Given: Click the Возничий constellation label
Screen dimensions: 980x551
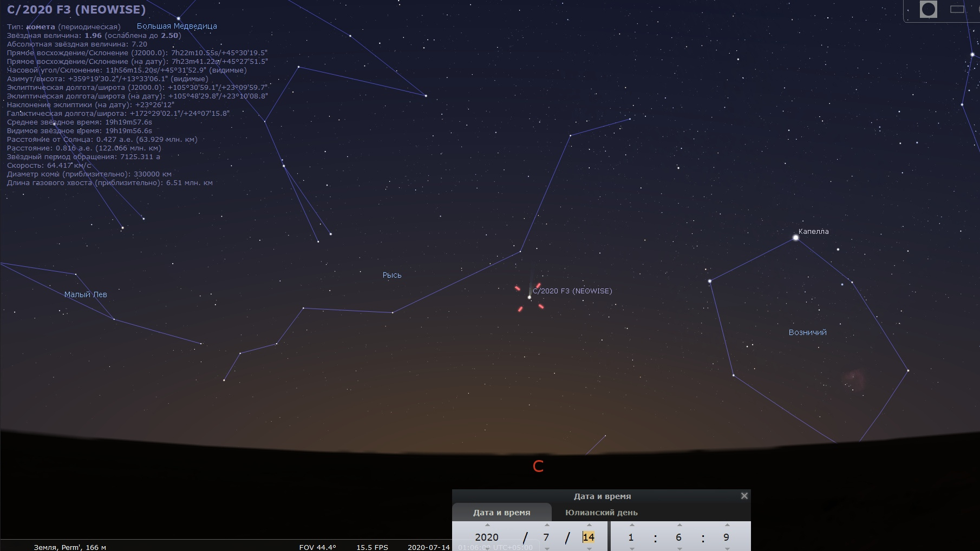Looking at the screenshot, I should coord(807,332).
